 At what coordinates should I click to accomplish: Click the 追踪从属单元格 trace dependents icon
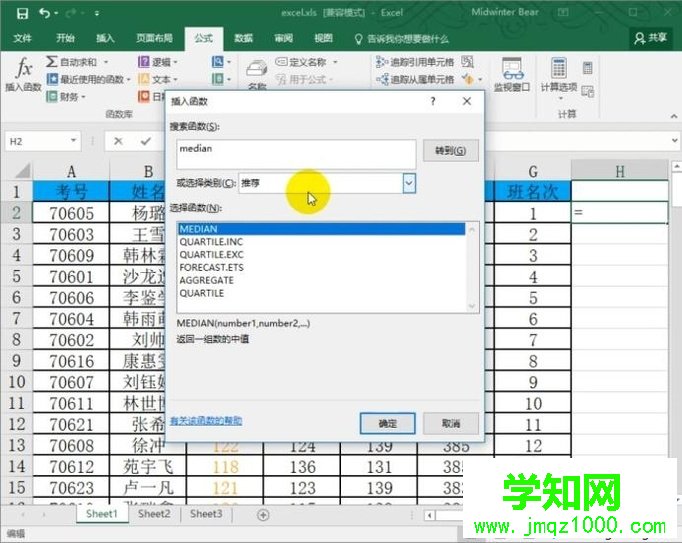(382, 79)
